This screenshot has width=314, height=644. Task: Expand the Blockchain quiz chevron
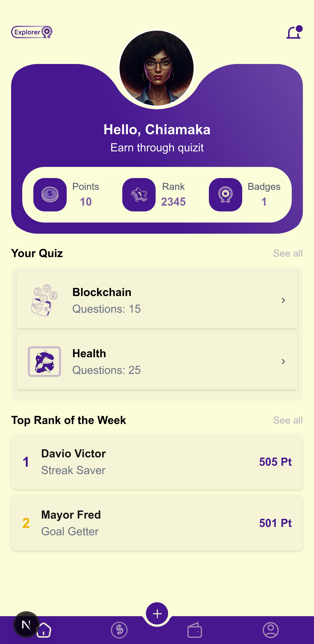point(283,300)
